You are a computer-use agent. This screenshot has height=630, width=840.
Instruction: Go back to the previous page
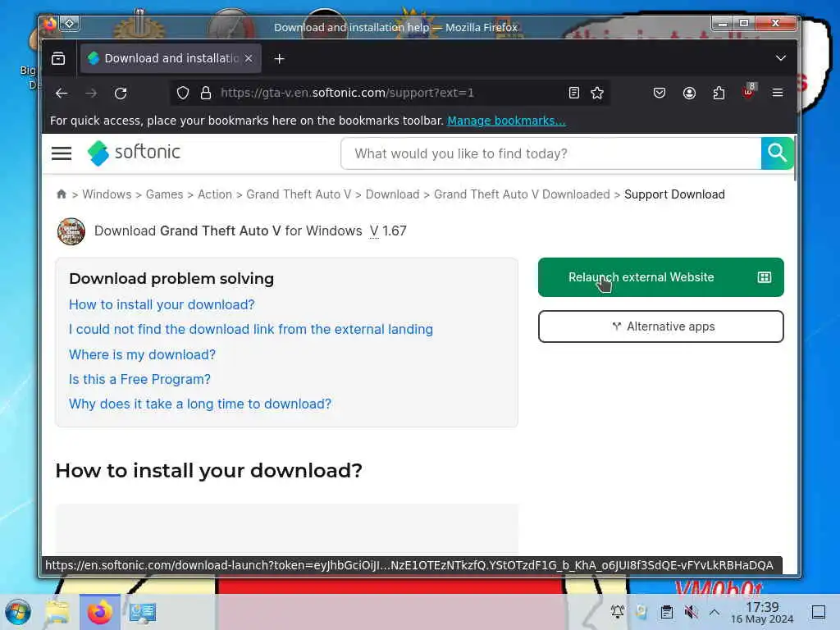[x=62, y=94]
